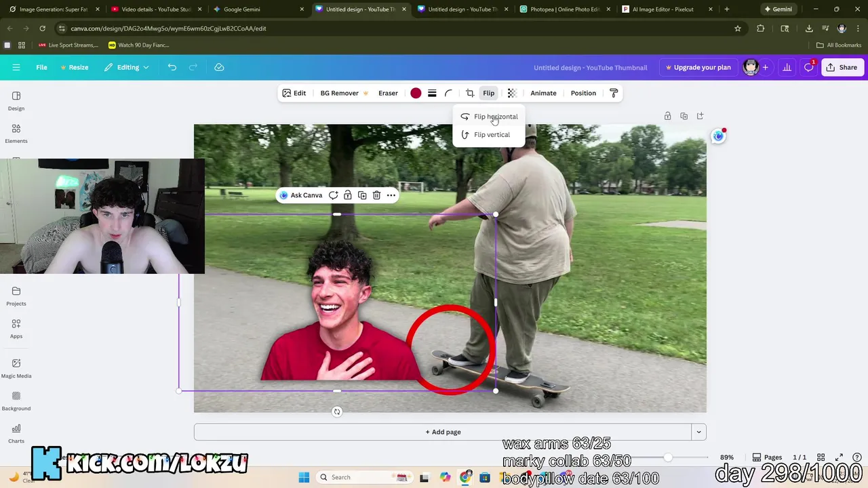868x488 pixels.
Task: Click the copy style paint roller icon
Action: point(614,93)
